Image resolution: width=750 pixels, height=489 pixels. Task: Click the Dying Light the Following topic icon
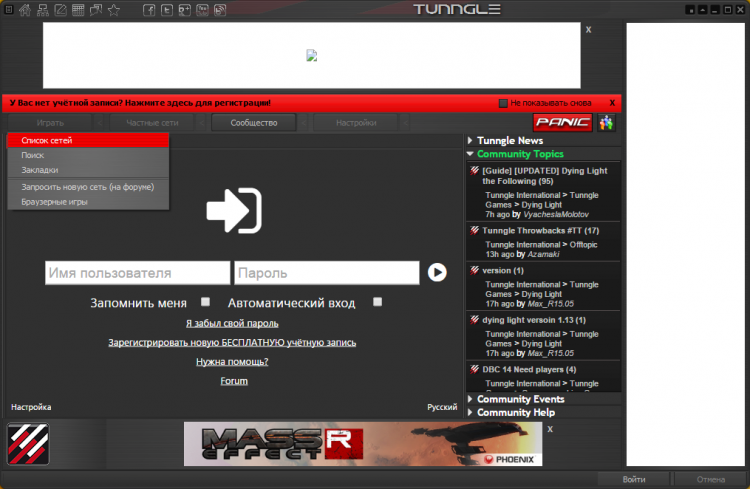[x=474, y=171]
